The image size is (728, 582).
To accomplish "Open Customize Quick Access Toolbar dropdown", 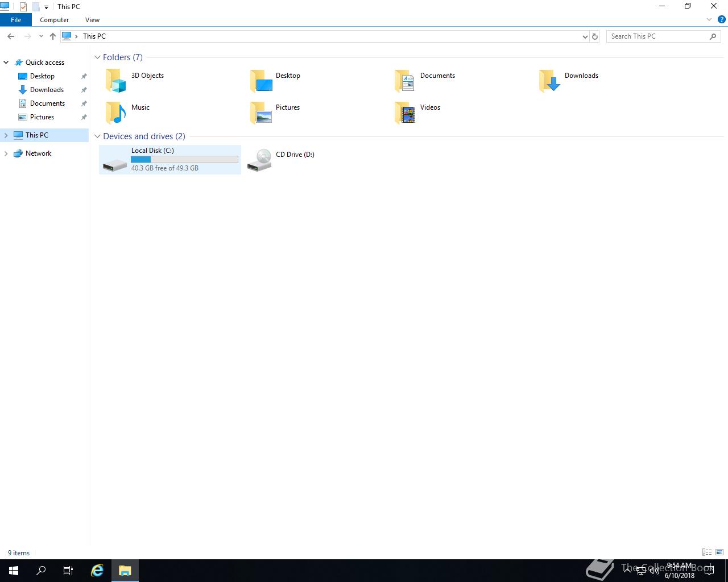I will click(46, 7).
